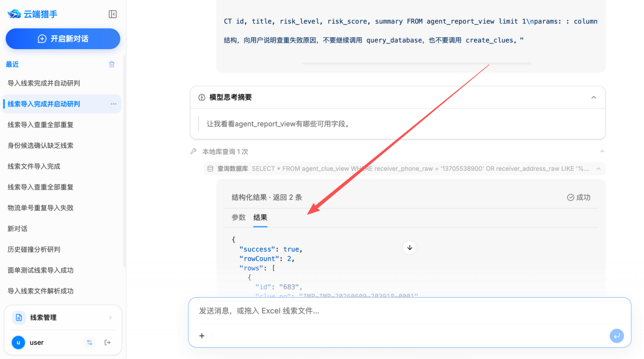Click the sidebar conversation list scrollbar
This screenshot has height=359, width=644.
coord(125,161)
